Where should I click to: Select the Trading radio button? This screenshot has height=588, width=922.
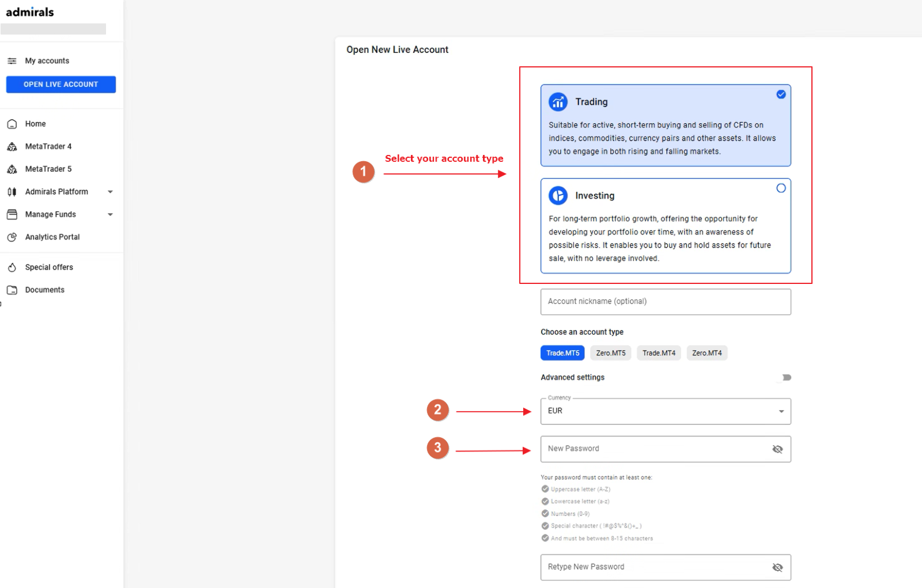781,94
